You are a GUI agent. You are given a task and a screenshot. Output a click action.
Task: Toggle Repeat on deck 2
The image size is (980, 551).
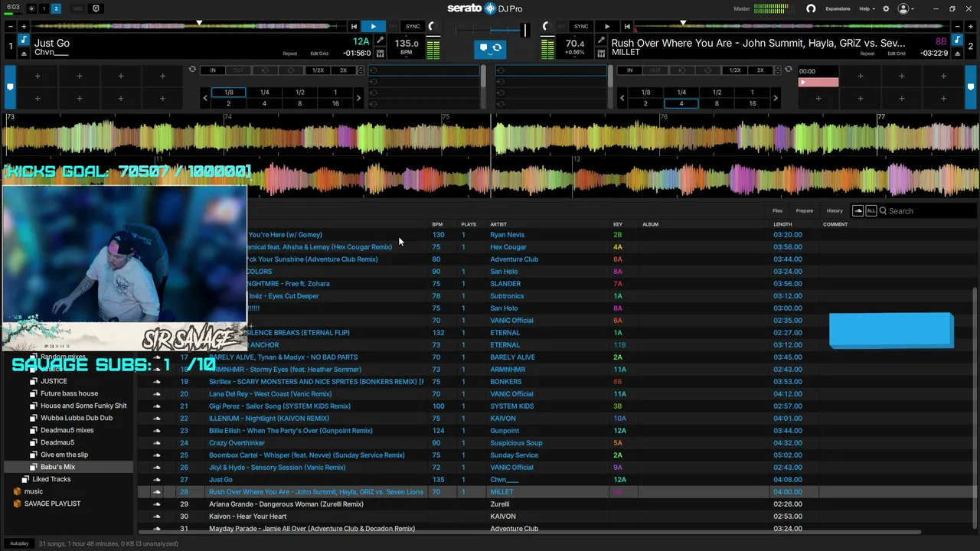click(x=867, y=54)
